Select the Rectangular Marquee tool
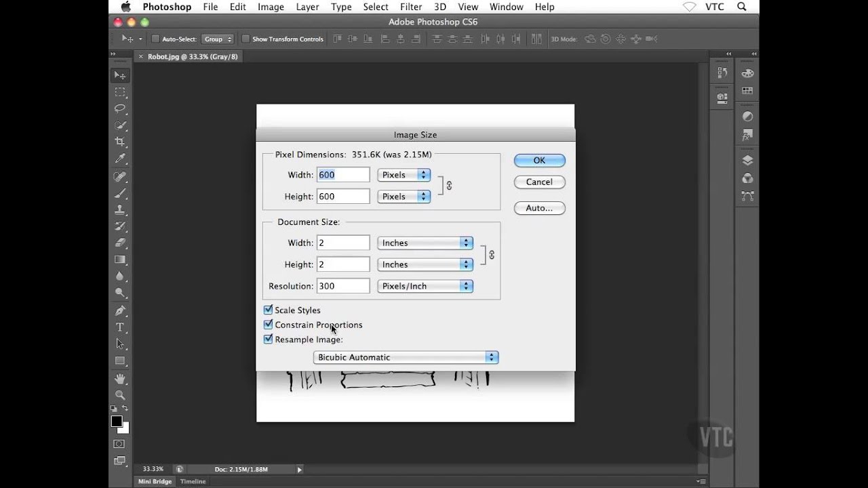This screenshot has width=868, height=488. [x=120, y=92]
